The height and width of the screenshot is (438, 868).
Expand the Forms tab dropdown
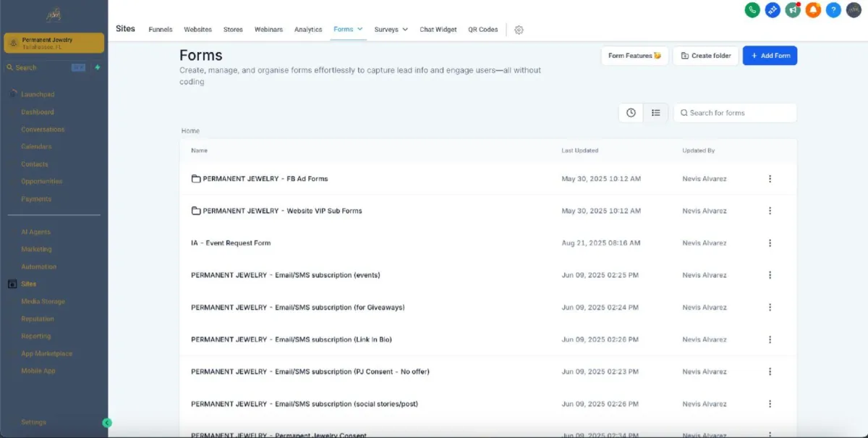pyautogui.click(x=360, y=30)
